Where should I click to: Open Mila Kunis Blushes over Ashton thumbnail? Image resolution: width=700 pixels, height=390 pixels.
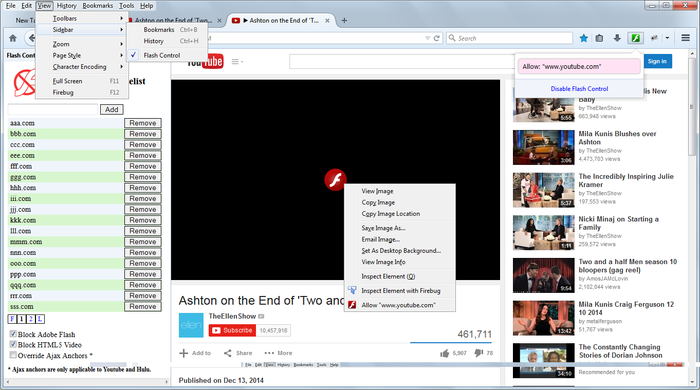coord(544,147)
